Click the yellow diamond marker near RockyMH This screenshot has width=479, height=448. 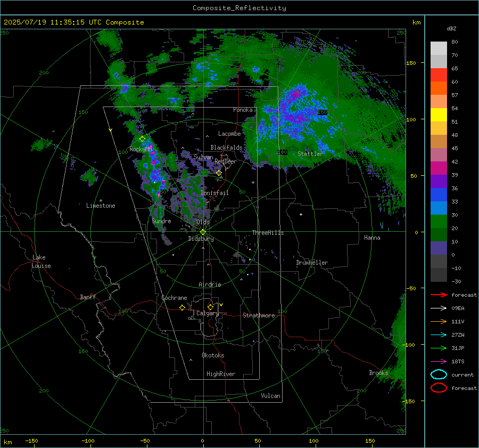point(142,139)
